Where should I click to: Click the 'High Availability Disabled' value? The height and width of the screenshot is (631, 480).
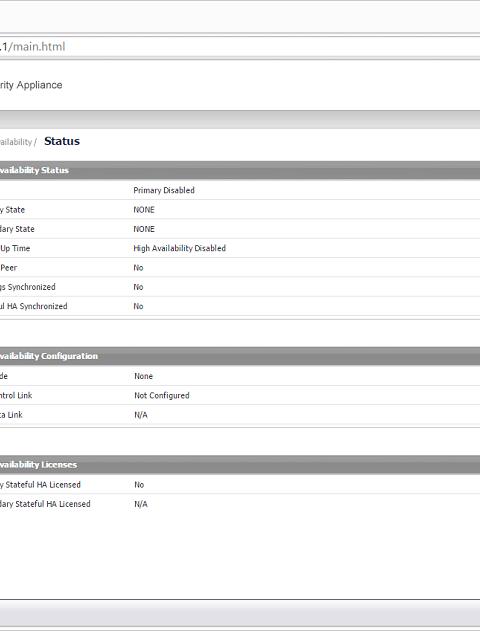(x=179, y=248)
